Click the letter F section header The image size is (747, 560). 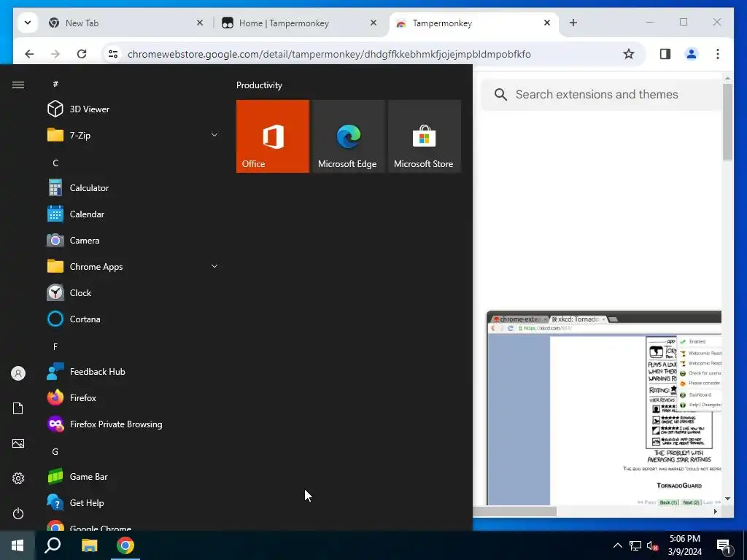click(x=55, y=346)
